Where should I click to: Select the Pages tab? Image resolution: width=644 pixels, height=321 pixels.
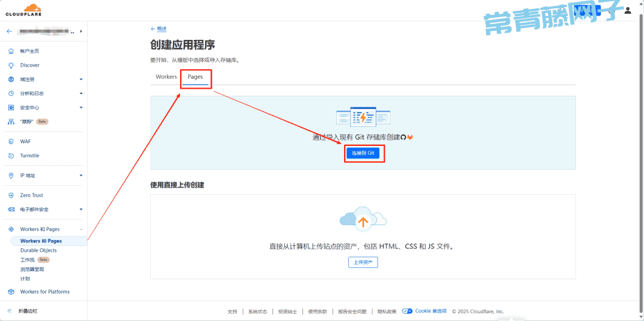(195, 77)
